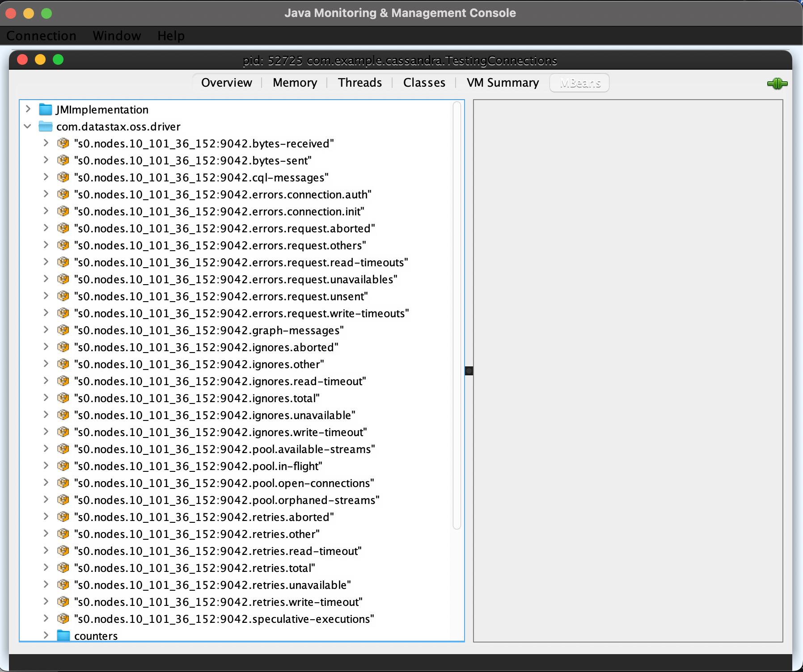Expand the JMImplementation tree node
This screenshot has width=803, height=672.
(x=28, y=109)
